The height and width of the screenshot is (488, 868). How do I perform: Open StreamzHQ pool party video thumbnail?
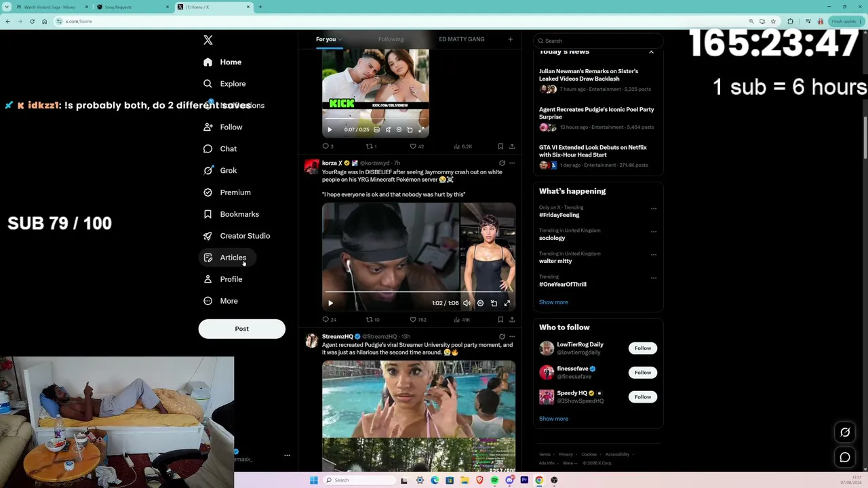(x=418, y=416)
